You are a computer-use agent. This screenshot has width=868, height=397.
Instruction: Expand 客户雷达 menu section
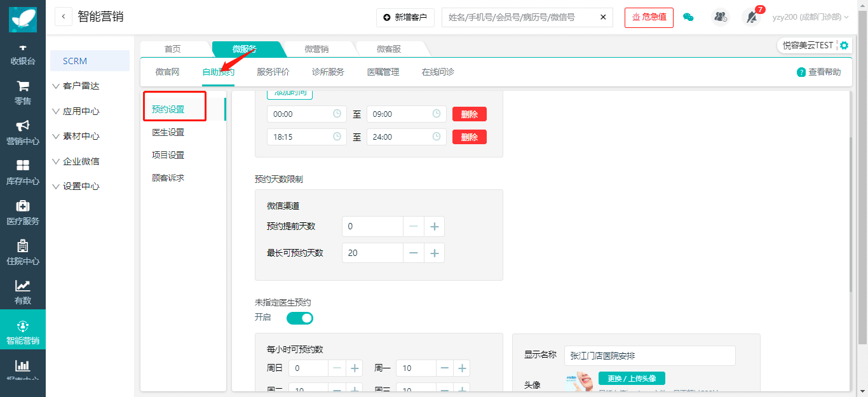[x=81, y=86]
